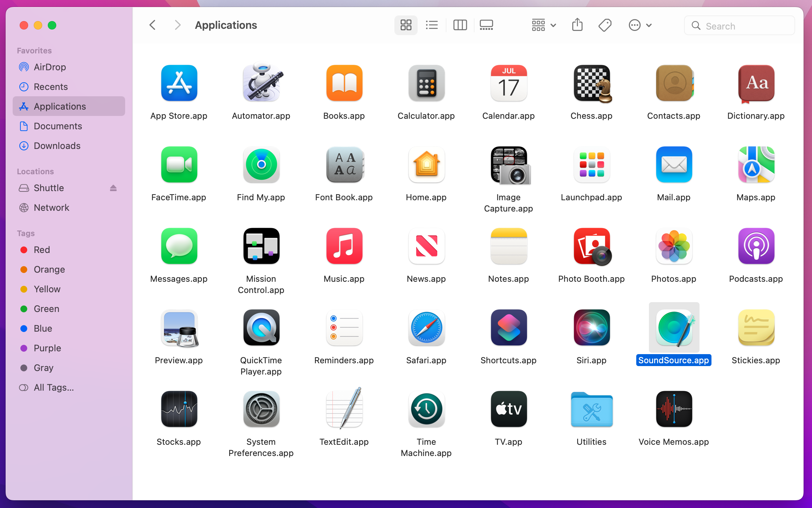Select the Books app icon
The height and width of the screenshot is (508, 812).
[x=344, y=83]
